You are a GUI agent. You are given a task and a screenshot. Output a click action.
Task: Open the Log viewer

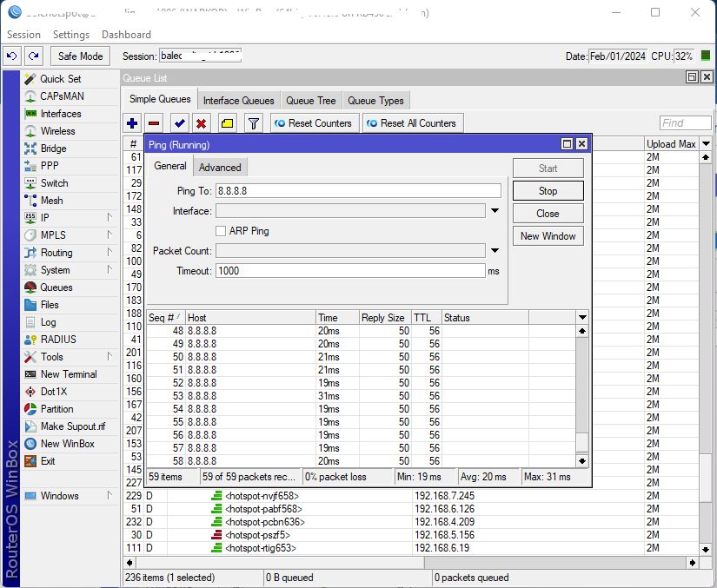[48, 322]
